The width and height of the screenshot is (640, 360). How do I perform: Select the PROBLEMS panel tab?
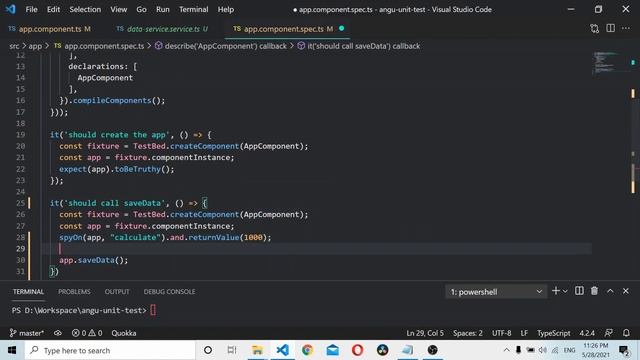click(74, 291)
